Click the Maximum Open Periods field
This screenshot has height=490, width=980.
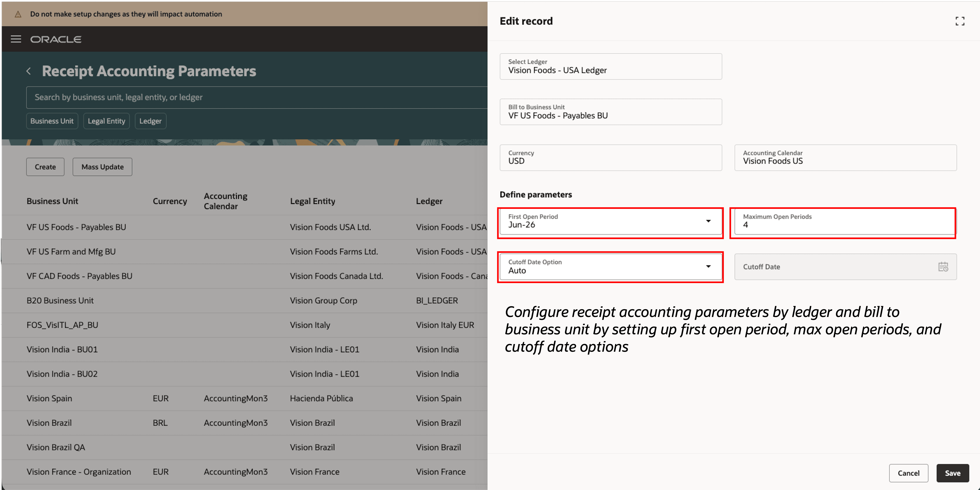(845, 221)
